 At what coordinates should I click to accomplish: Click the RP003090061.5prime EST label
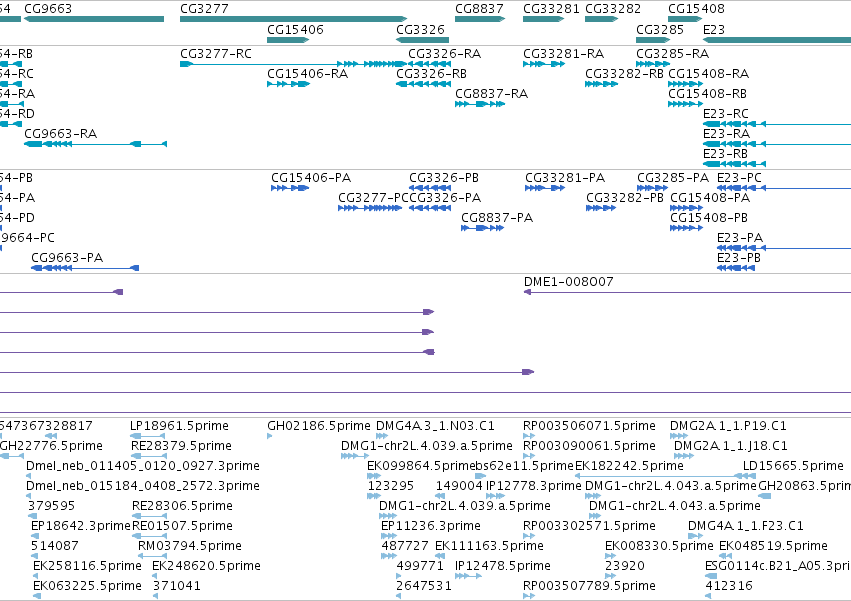pyautogui.click(x=589, y=446)
